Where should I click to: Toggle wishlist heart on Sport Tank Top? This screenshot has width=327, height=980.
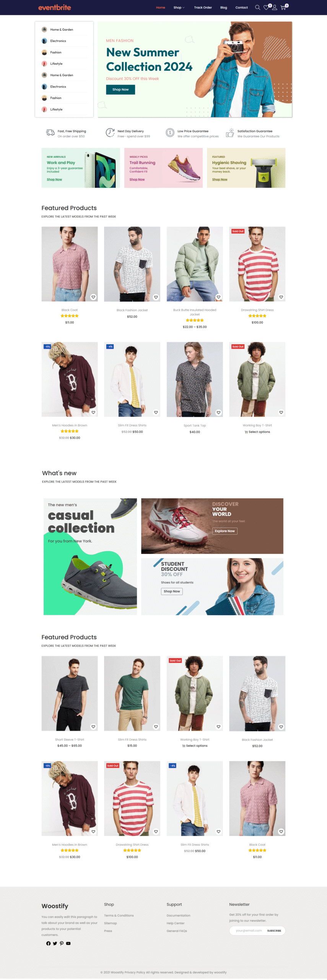[x=218, y=412]
